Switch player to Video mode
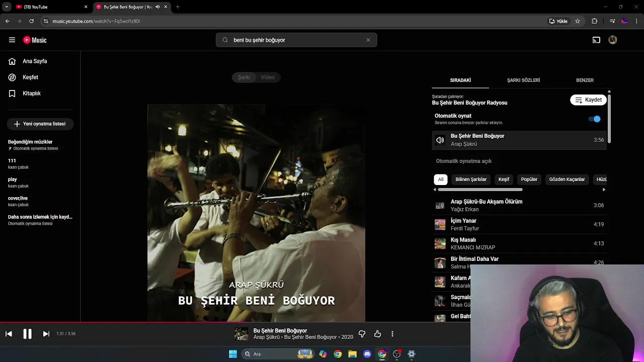The height and width of the screenshot is (362, 644). click(268, 77)
